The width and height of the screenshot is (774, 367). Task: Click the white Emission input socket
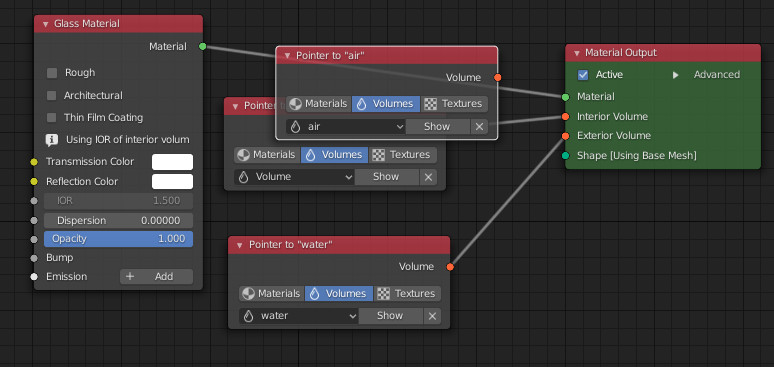pos(34,277)
